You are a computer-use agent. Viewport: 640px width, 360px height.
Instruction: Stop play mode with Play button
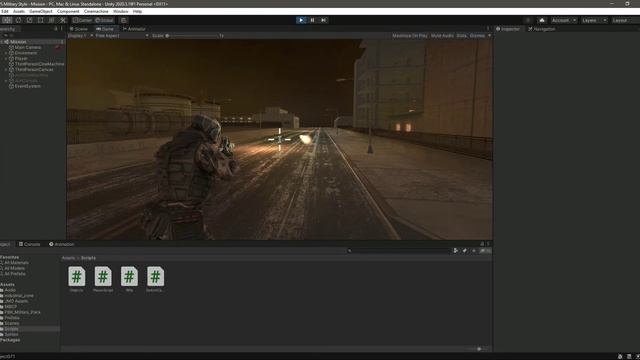(x=301, y=20)
